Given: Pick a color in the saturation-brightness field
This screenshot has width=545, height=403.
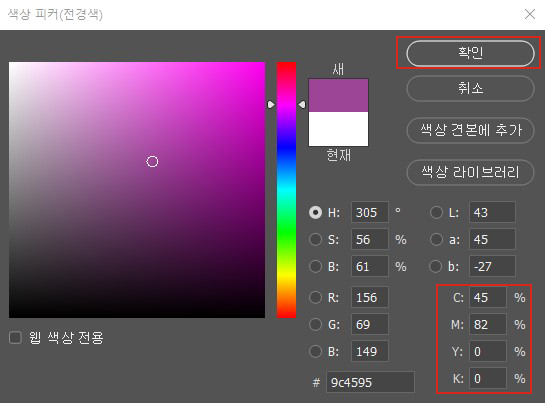Looking at the screenshot, I should tap(137, 190).
